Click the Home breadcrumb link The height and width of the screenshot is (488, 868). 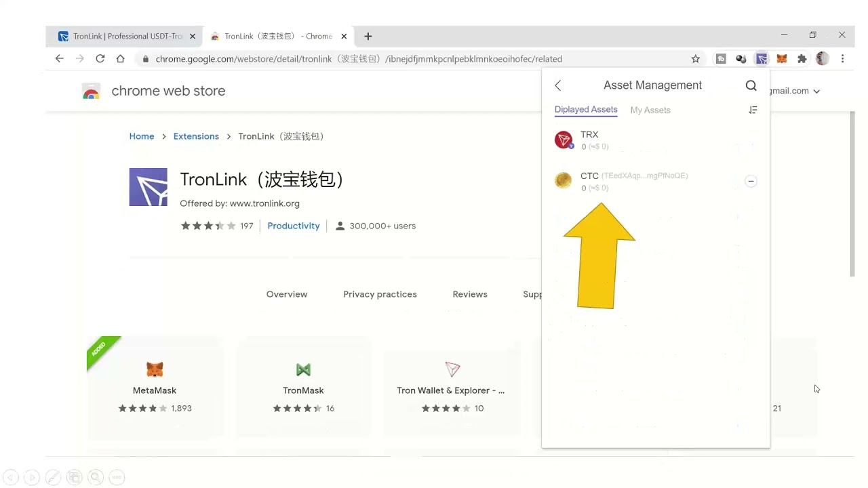(x=142, y=136)
